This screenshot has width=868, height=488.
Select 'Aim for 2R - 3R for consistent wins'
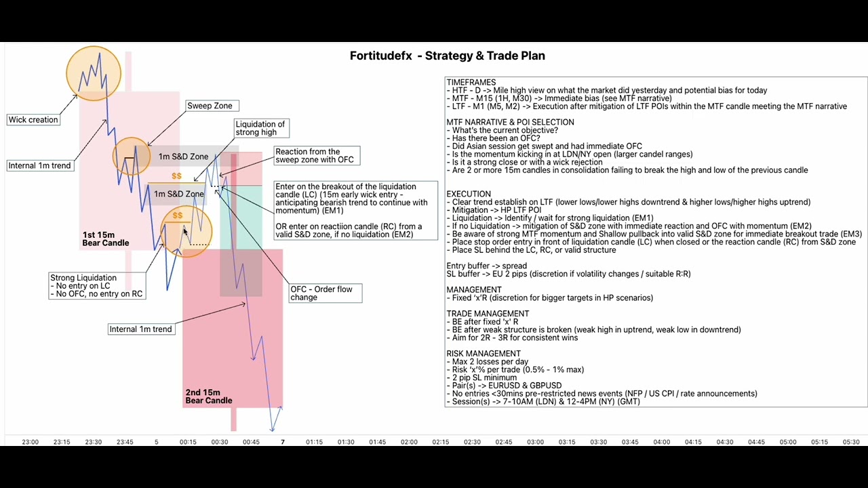point(512,338)
